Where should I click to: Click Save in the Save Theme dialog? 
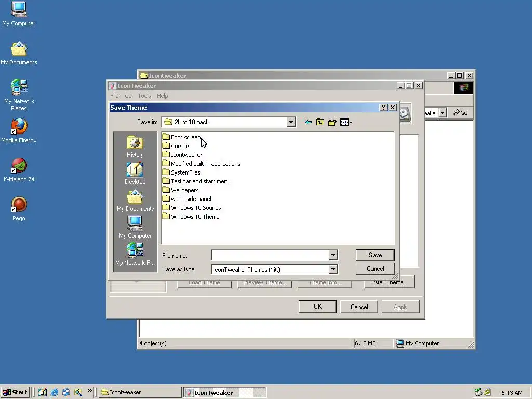coord(375,255)
